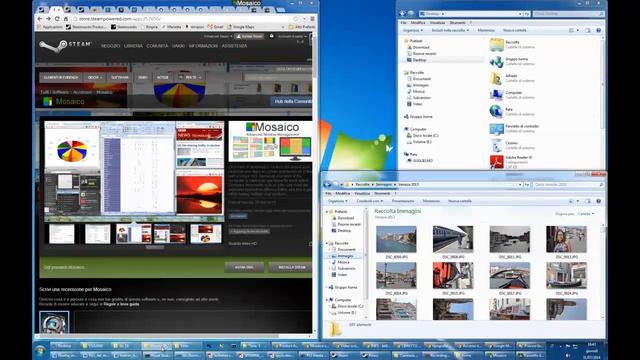
Task: Select the red gondola seats photo thumbnail
Action: pos(453,276)
